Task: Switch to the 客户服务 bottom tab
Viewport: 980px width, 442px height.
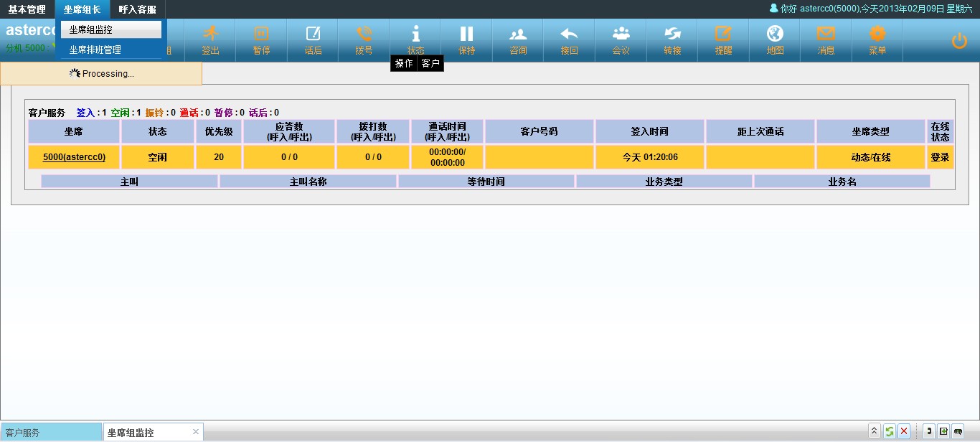Action: click(x=50, y=433)
